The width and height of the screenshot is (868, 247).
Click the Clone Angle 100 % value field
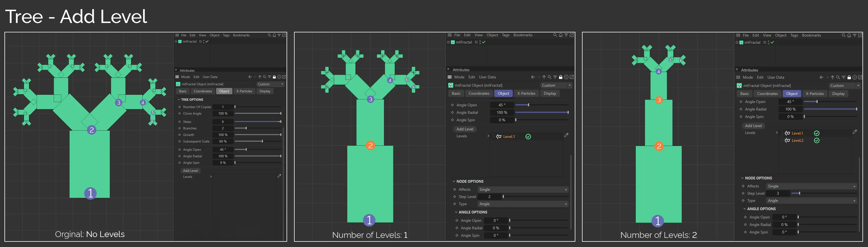pos(223,114)
